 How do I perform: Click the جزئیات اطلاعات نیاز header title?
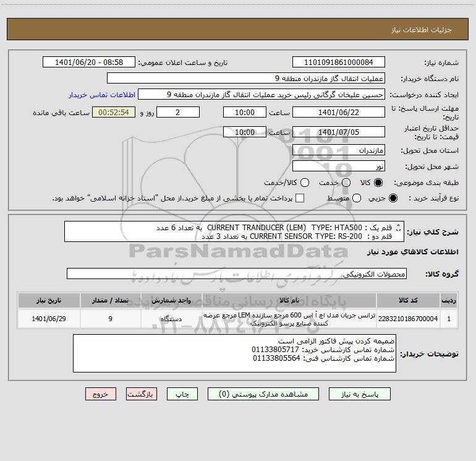[422, 30]
